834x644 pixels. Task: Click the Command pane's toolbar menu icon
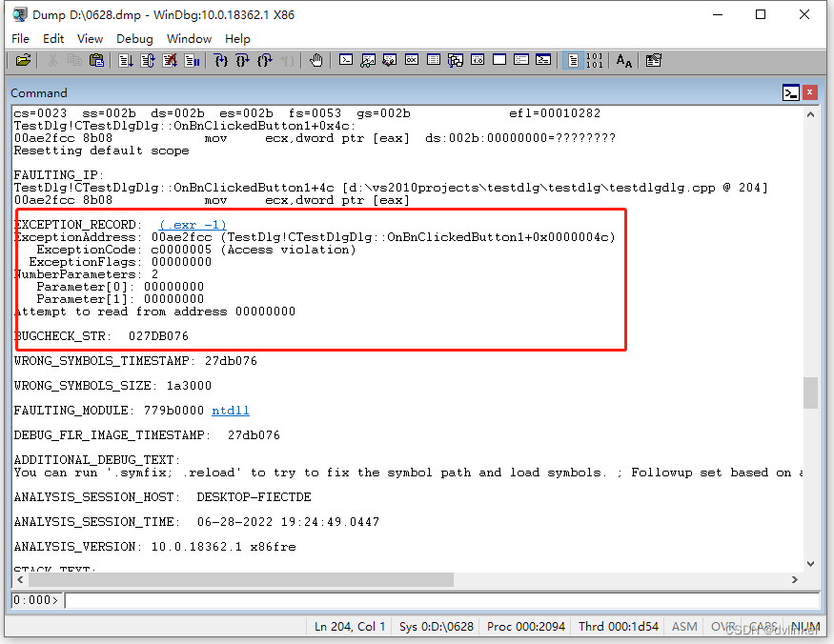tap(791, 93)
